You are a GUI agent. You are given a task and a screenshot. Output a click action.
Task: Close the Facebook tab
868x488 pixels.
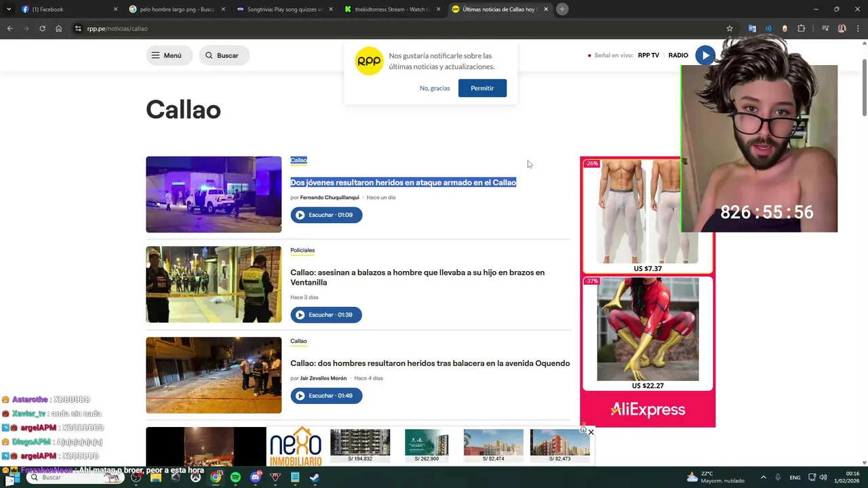[x=115, y=9]
